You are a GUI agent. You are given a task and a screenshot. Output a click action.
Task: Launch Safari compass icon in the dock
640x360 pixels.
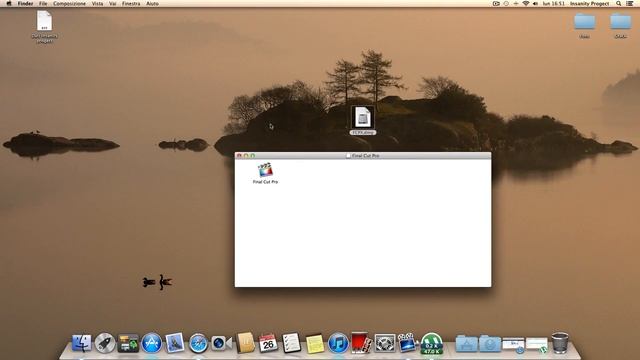click(198, 343)
